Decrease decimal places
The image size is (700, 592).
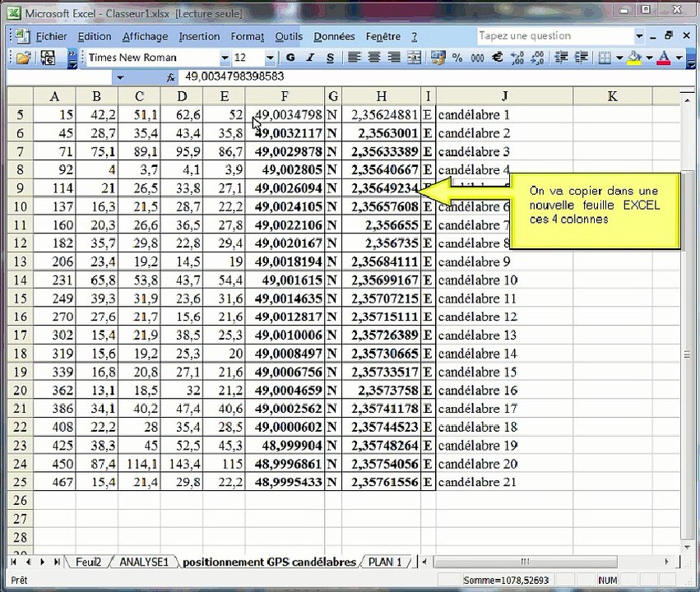click(537, 58)
